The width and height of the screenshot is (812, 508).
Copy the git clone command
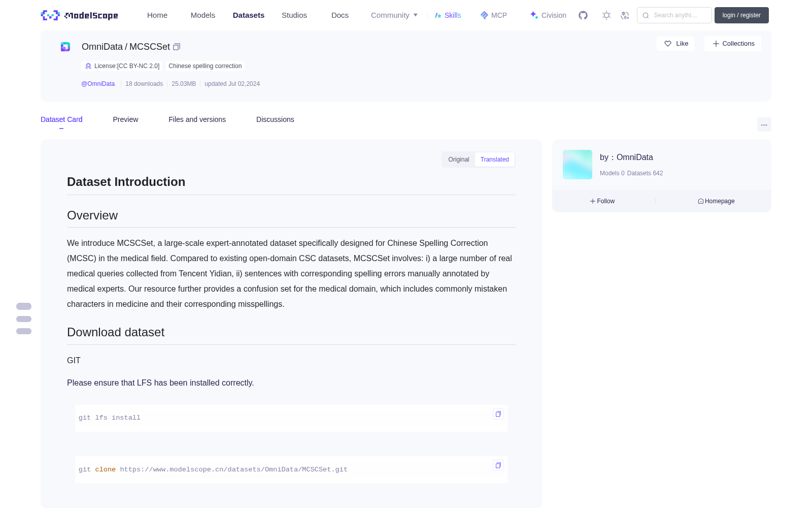[x=498, y=465]
